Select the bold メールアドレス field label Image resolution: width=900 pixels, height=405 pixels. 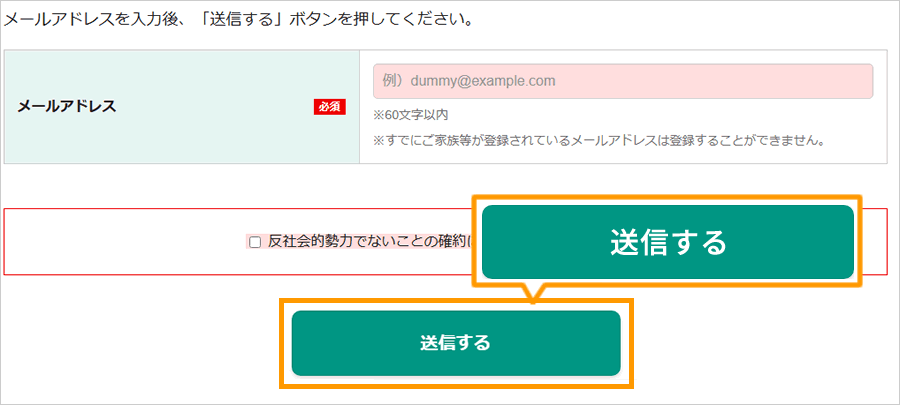[67, 106]
